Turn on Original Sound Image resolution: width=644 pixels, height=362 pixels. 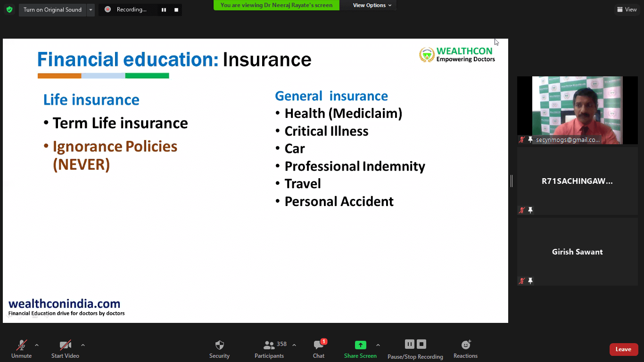[x=52, y=10]
